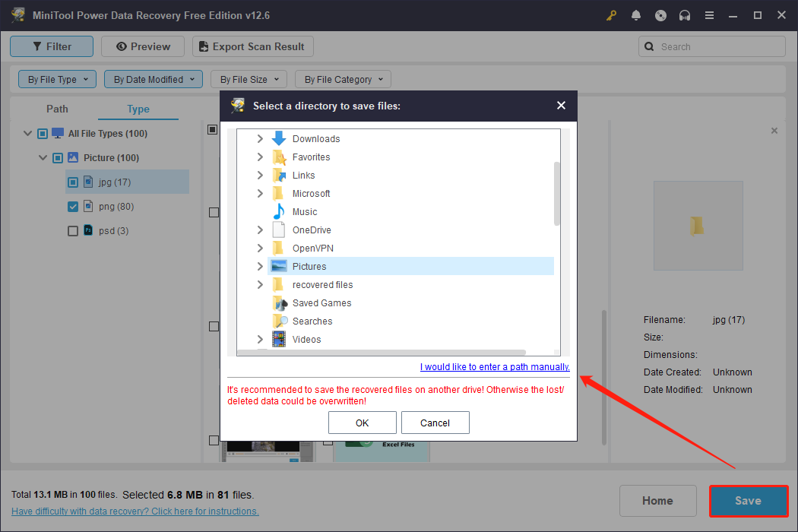Click the Favorites star folder icon

pyautogui.click(x=279, y=157)
